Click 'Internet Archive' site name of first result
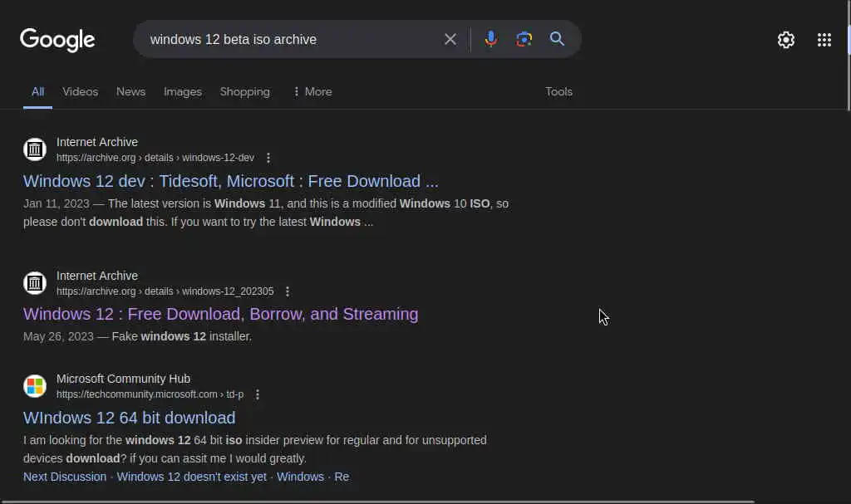This screenshot has width=851, height=504. coord(97,142)
